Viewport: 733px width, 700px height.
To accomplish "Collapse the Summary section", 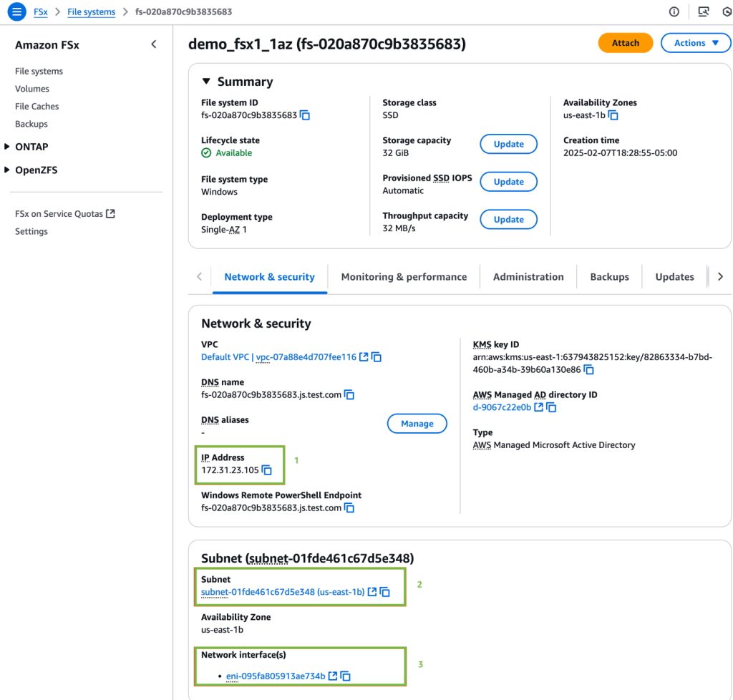I will 206,82.
